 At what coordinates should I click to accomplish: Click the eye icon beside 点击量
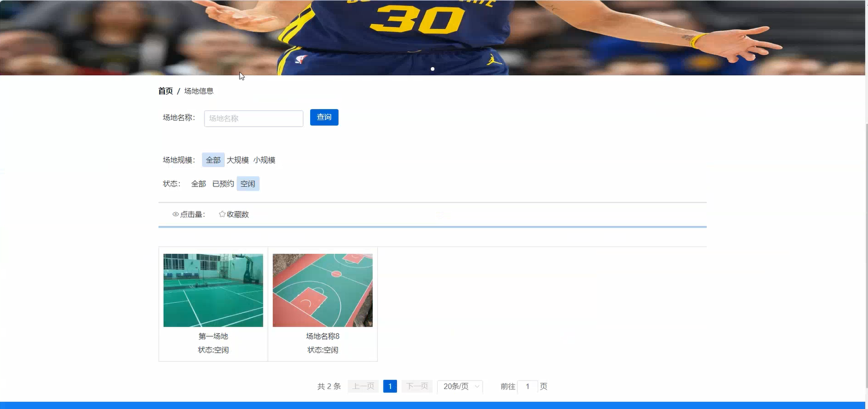click(x=175, y=214)
